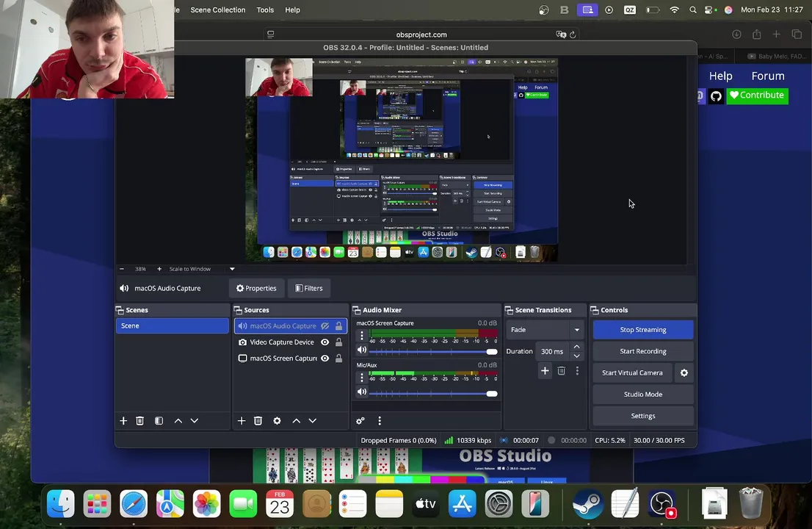This screenshot has width=812, height=529.
Task: Delete selected source with trash icon
Action: (258, 421)
